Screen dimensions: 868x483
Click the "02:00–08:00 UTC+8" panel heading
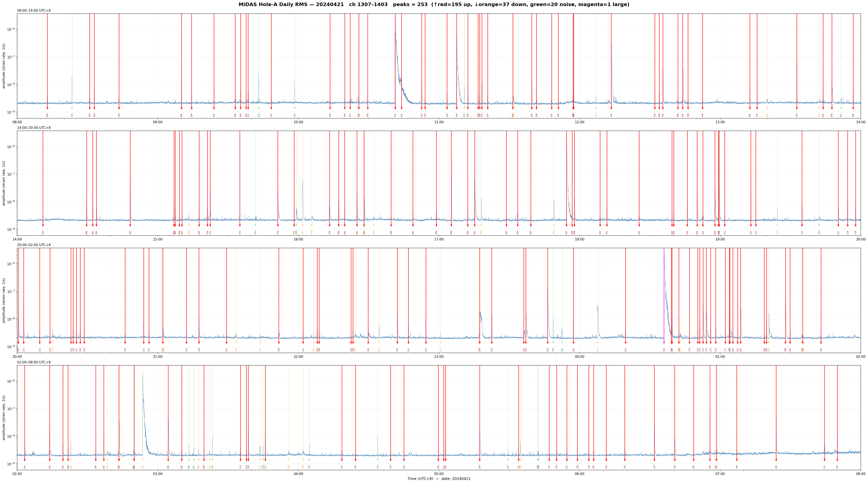point(34,362)
